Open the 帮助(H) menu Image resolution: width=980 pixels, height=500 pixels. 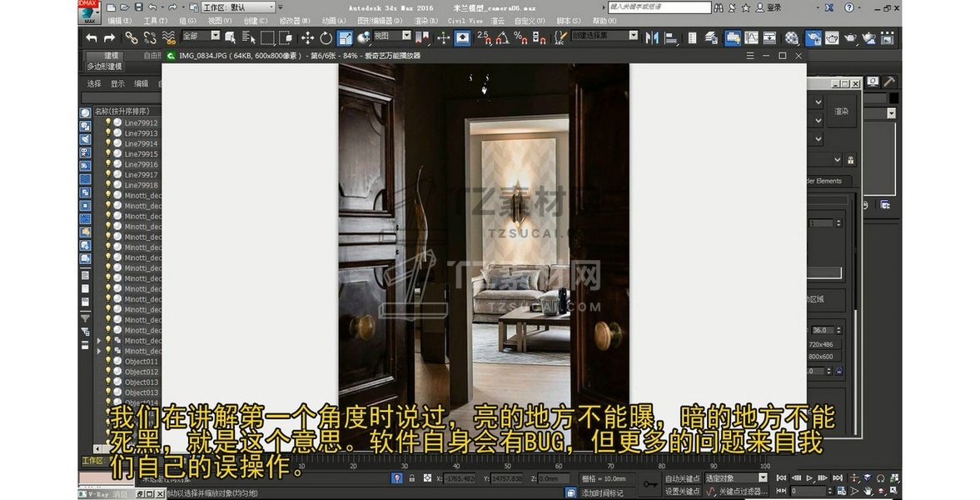pyautogui.click(x=604, y=21)
